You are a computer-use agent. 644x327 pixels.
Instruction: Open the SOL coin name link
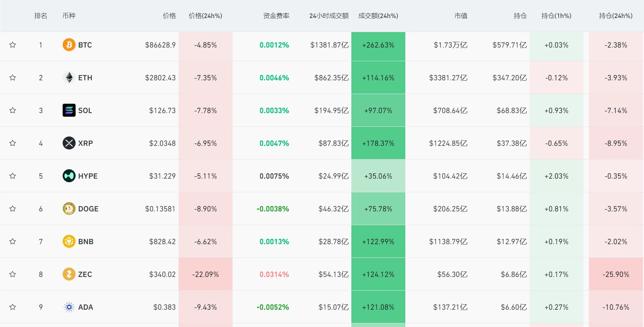coord(85,111)
